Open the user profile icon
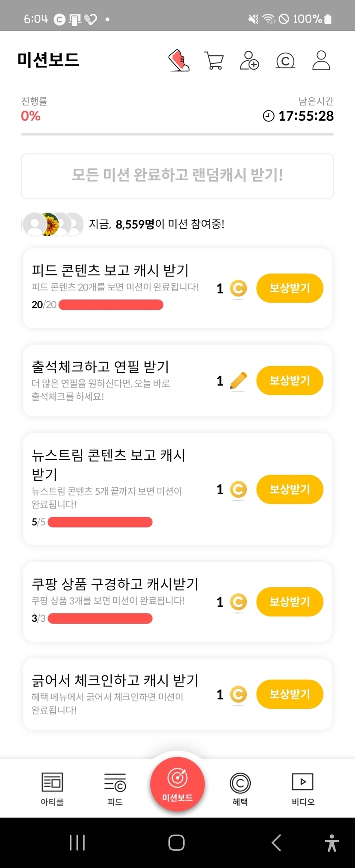The height and width of the screenshot is (868, 355). (321, 60)
